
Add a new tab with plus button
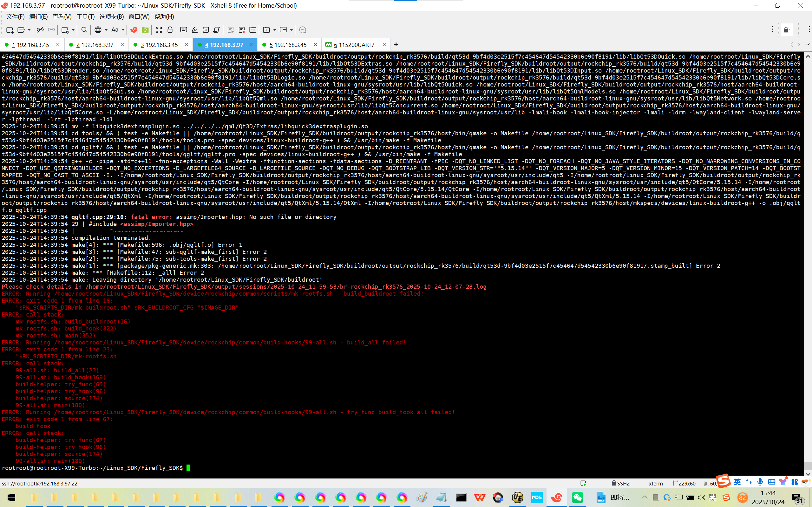click(396, 44)
